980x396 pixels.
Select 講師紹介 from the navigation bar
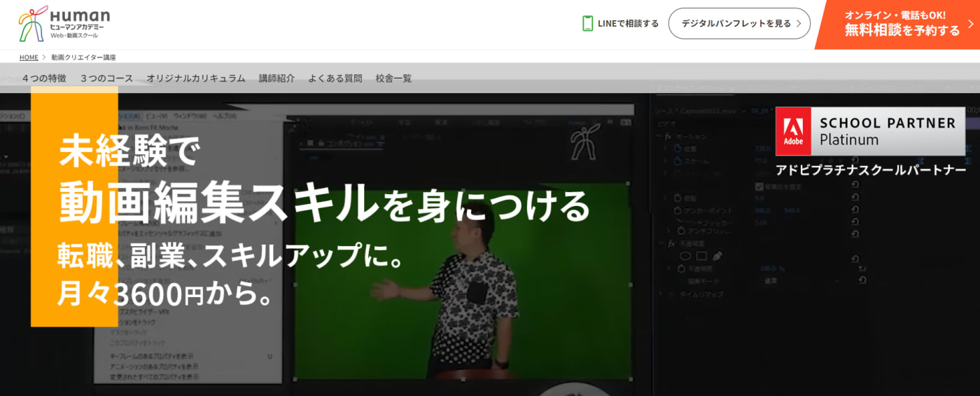click(276, 78)
